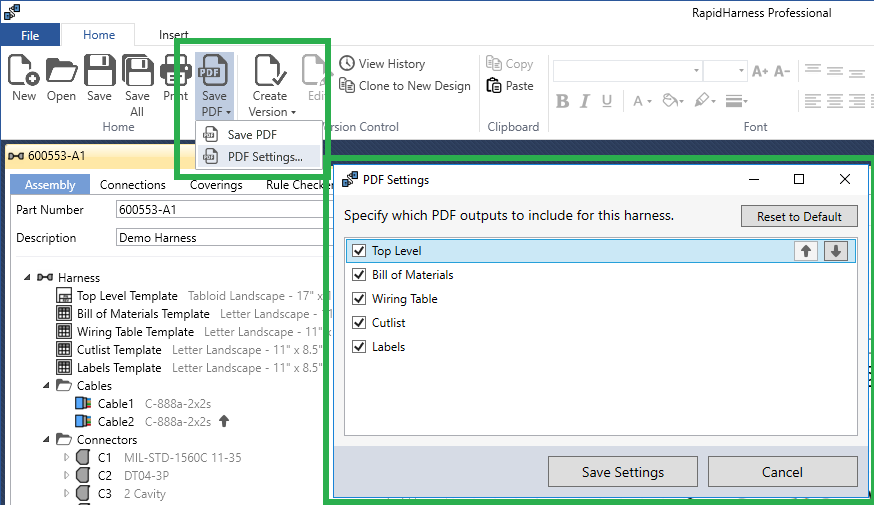This screenshot has height=505, width=874.
Task: Click the Copy clipboard icon
Action: [494, 63]
